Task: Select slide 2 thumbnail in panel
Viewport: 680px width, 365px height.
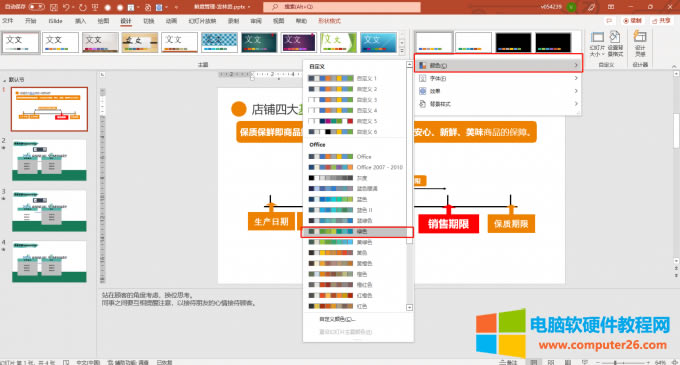Action: pyautogui.click(x=49, y=160)
